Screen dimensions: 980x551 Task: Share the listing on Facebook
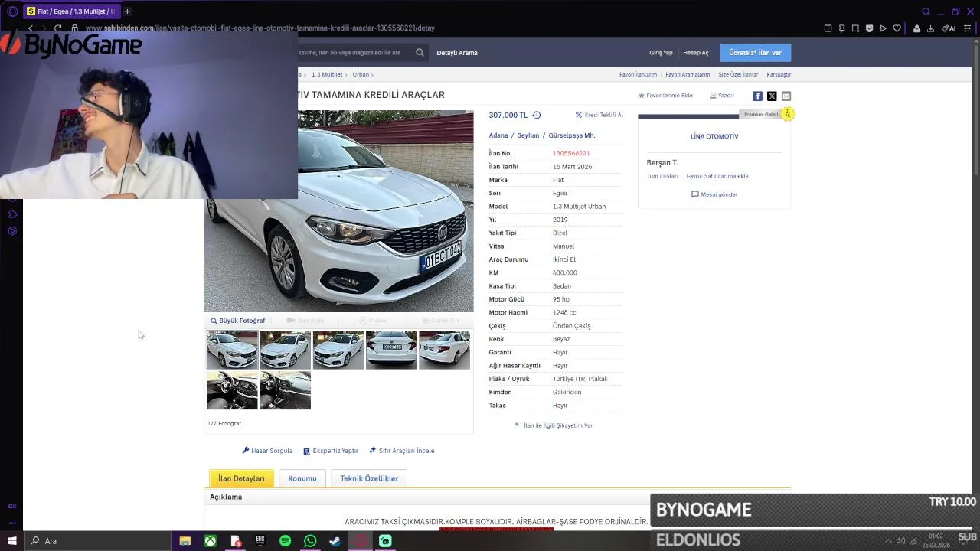coord(757,96)
